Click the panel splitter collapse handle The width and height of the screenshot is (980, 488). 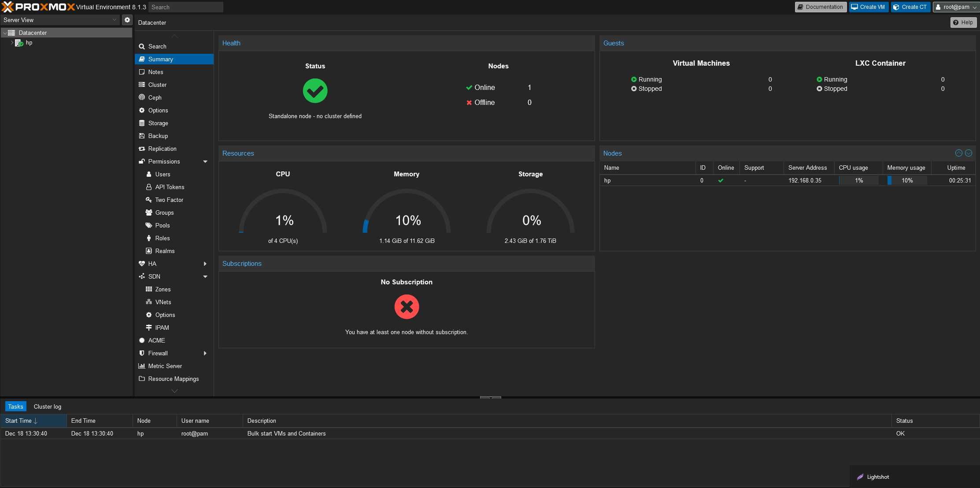[x=490, y=397]
